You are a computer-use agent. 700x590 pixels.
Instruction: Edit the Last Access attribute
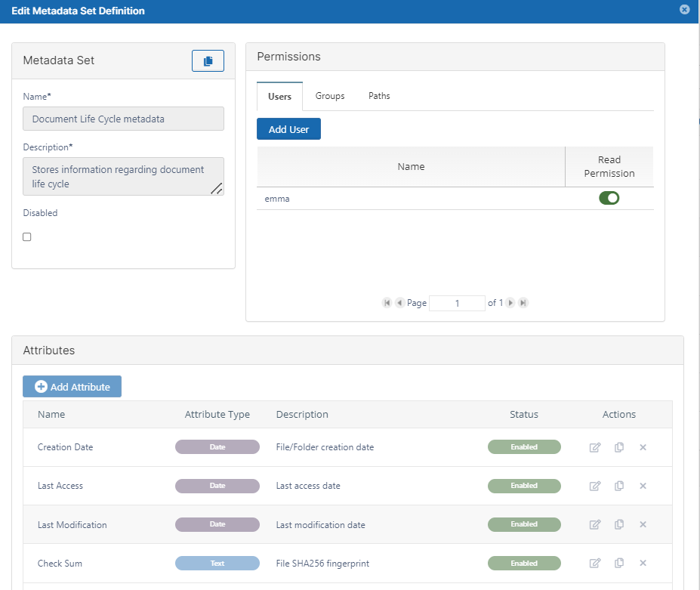(595, 486)
